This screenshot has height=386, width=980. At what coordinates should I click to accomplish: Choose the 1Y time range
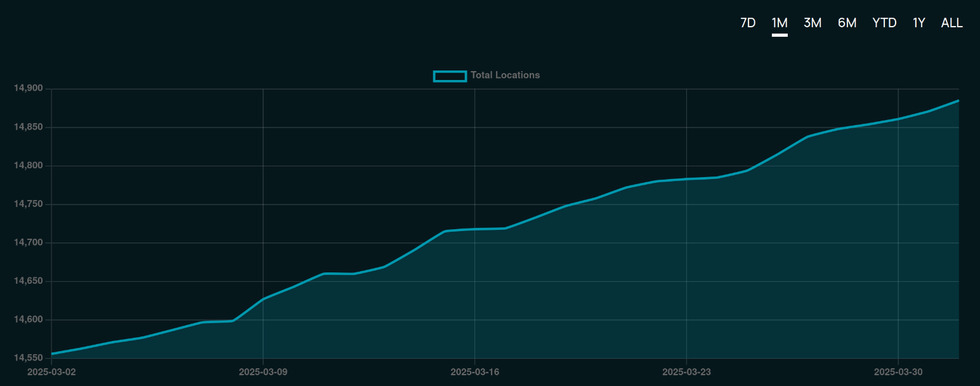[919, 23]
